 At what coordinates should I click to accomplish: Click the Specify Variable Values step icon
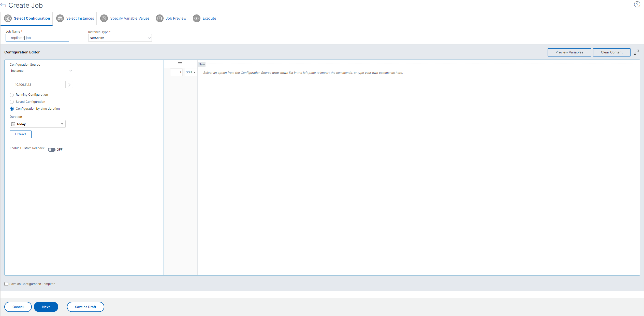pos(104,18)
